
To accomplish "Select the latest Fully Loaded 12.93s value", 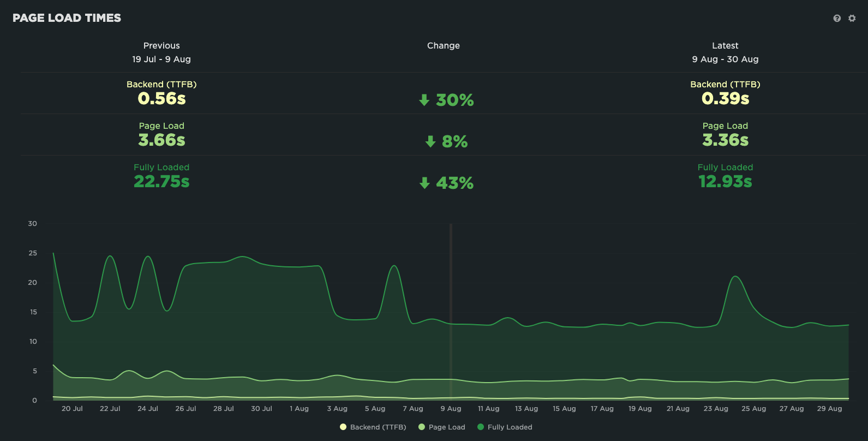I will coord(725,181).
